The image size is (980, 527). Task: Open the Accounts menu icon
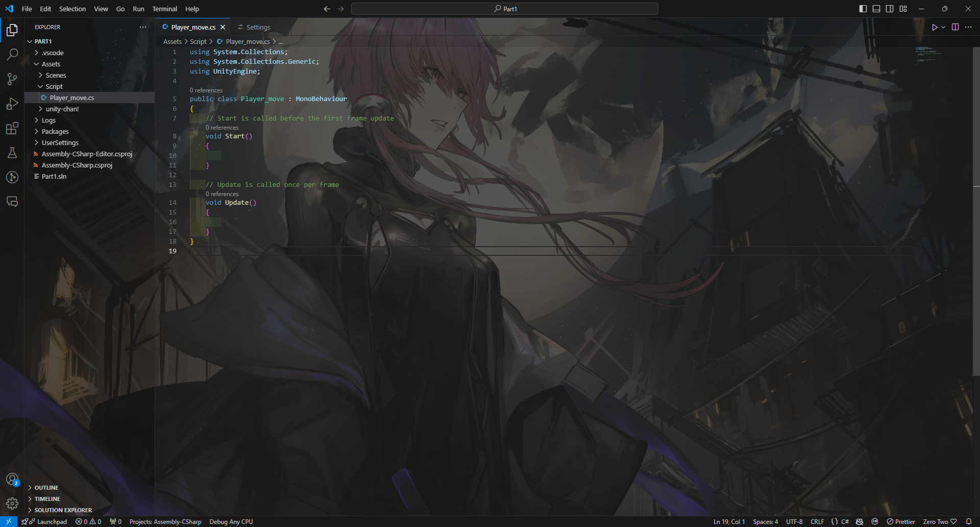tap(12, 480)
